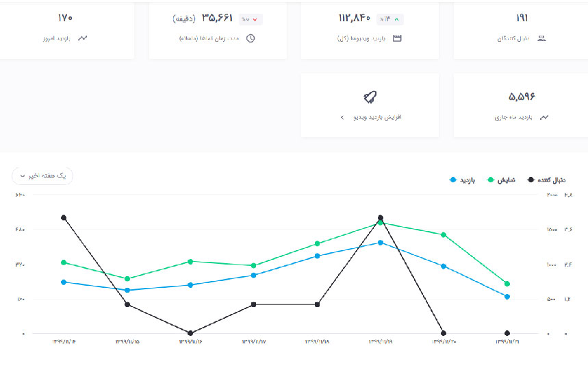Click the clock icon in watch-time card
Viewport: 588px width, 366px height.
[x=251, y=38]
